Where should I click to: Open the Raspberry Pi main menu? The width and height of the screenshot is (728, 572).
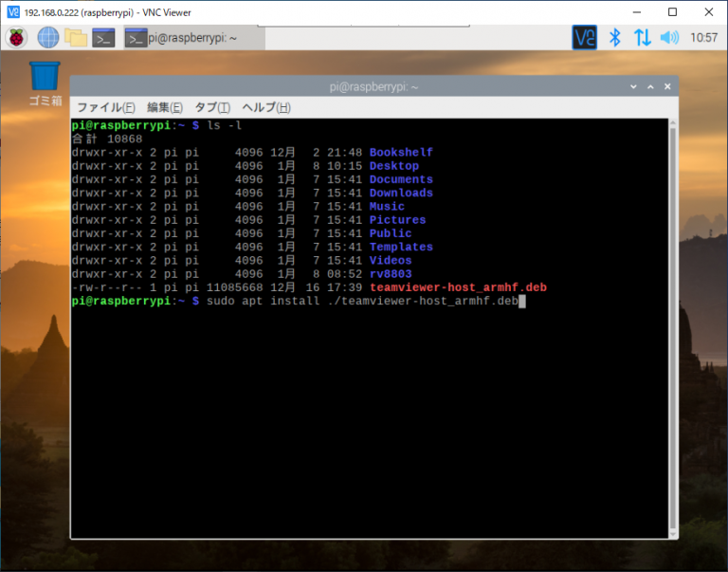17,38
